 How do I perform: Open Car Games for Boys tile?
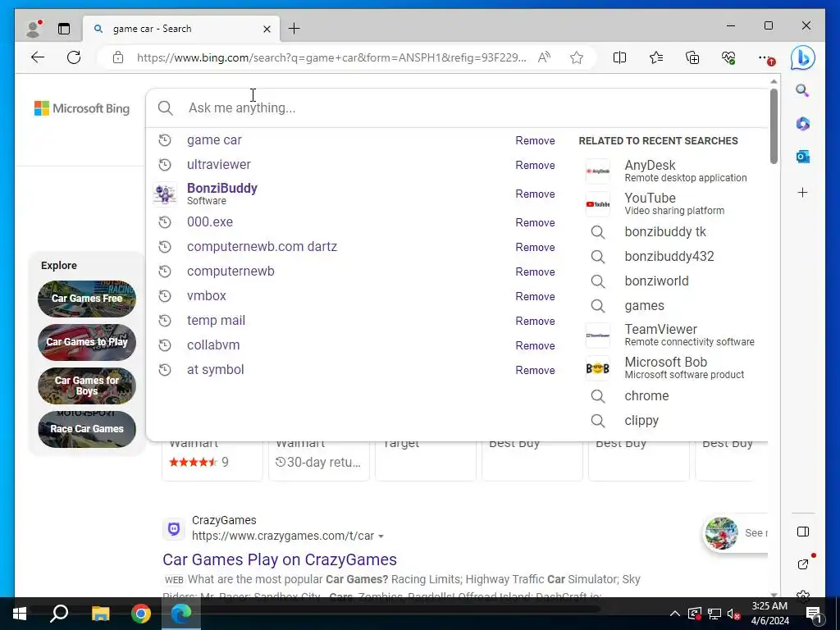coord(87,386)
